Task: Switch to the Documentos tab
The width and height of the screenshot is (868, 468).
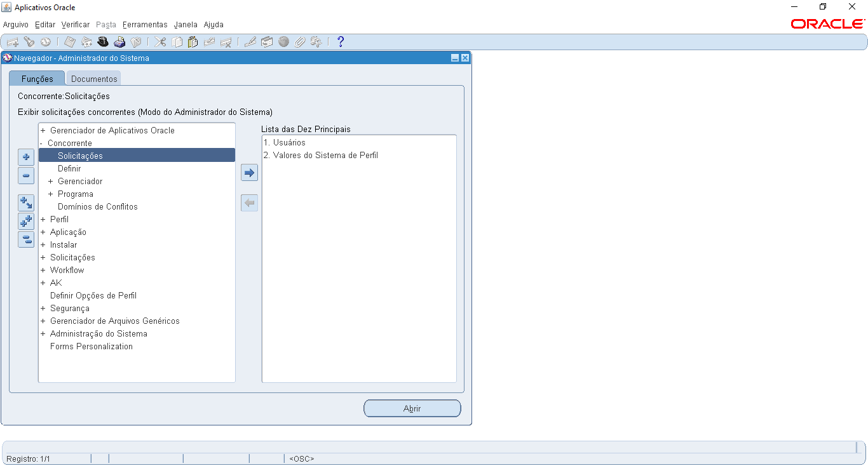Action: click(94, 79)
